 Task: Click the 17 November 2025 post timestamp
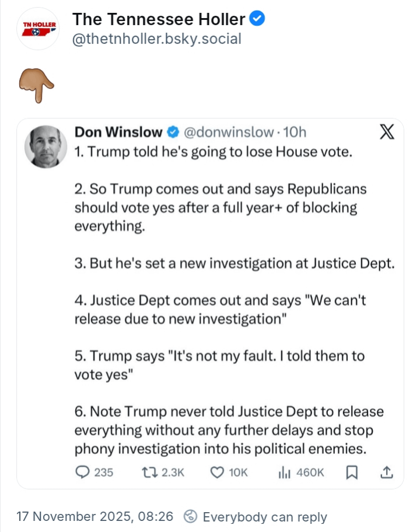(94, 517)
